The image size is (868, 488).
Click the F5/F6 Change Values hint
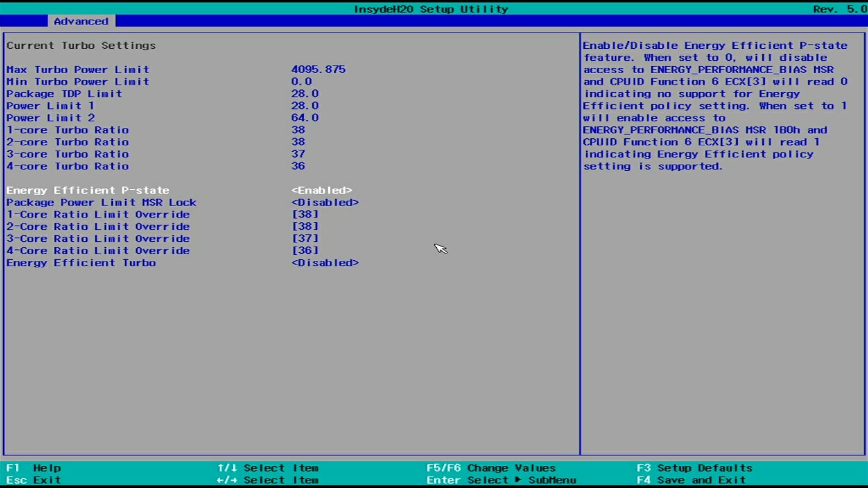click(491, 467)
